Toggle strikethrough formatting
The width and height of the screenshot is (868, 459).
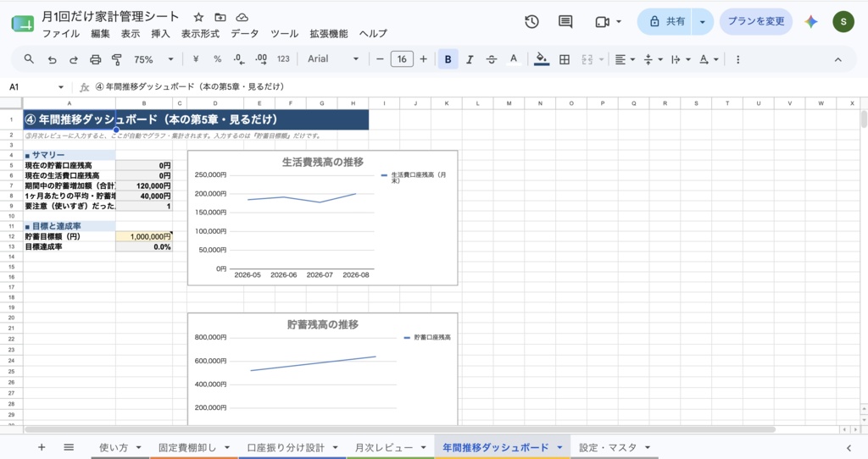[x=492, y=59]
